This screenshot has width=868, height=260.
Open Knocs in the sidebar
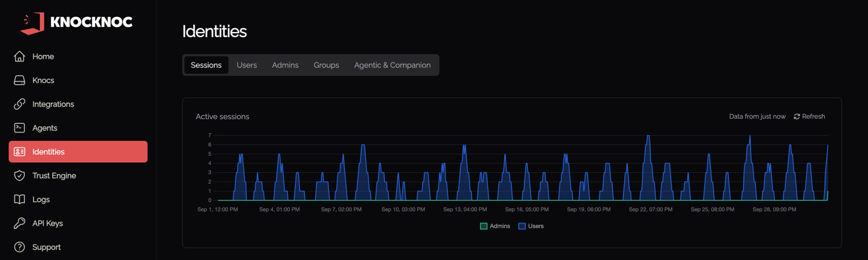tap(78, 80)
